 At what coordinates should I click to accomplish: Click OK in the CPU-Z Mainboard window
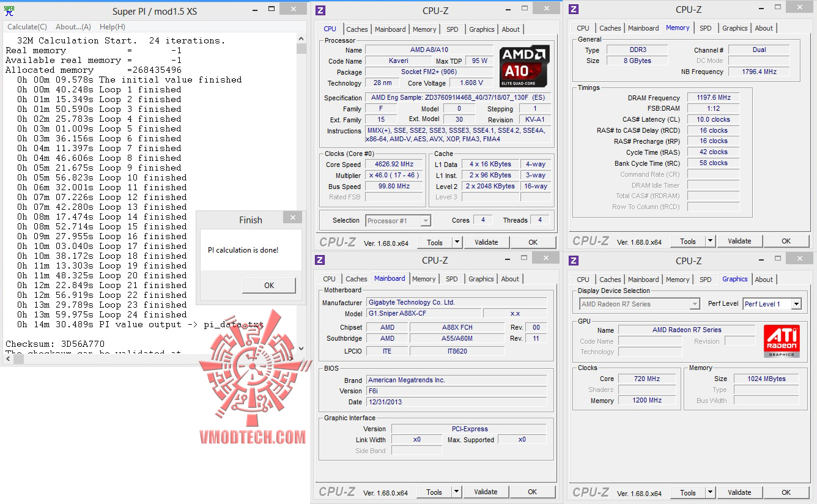[533, 492]
